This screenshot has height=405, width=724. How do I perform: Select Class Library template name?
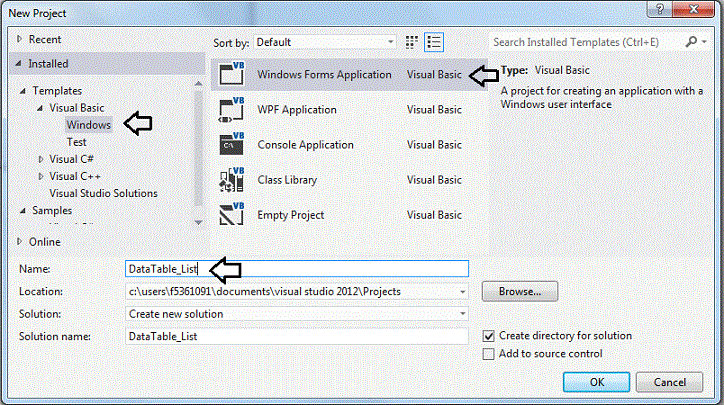point(287,180)
